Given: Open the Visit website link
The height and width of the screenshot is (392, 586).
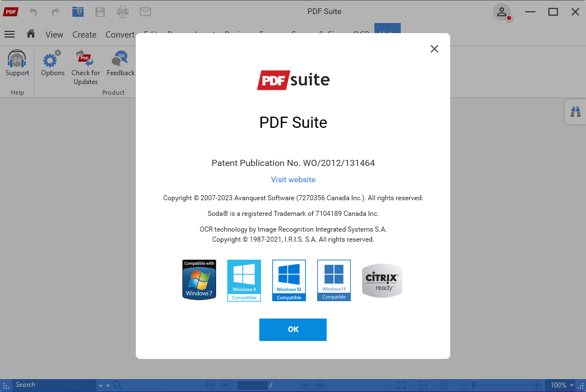Looking at the screenshot, I should point(293,179).
